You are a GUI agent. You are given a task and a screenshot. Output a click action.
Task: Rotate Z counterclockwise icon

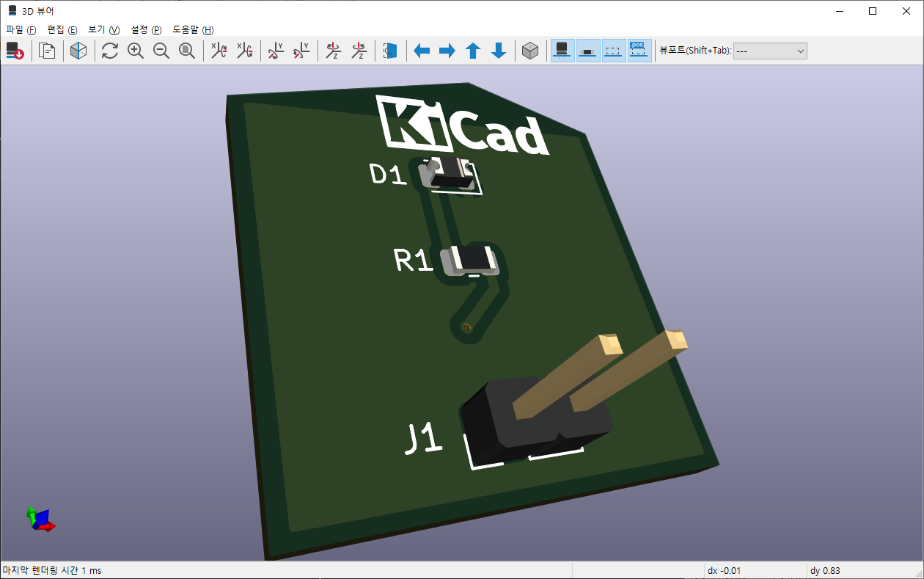359,51
